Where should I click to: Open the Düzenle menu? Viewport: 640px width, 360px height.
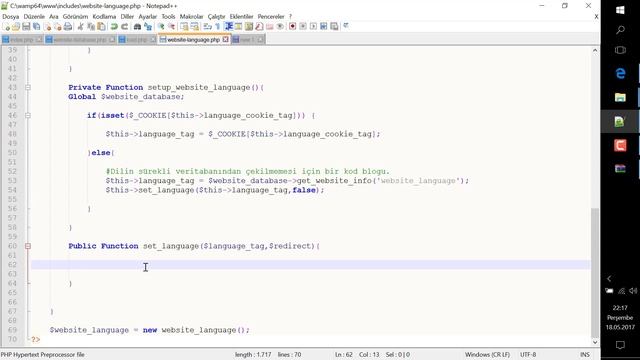pos(34,17)
